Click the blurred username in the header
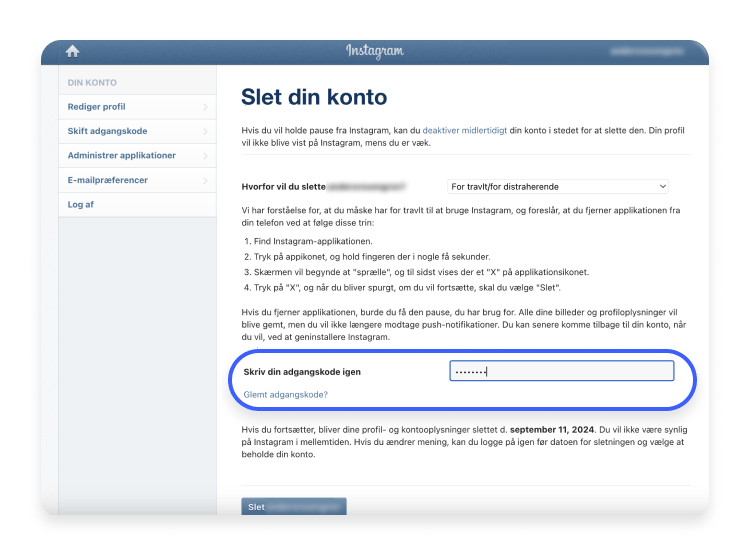Viewport: 750px width, 558px height. pos(647,51)
